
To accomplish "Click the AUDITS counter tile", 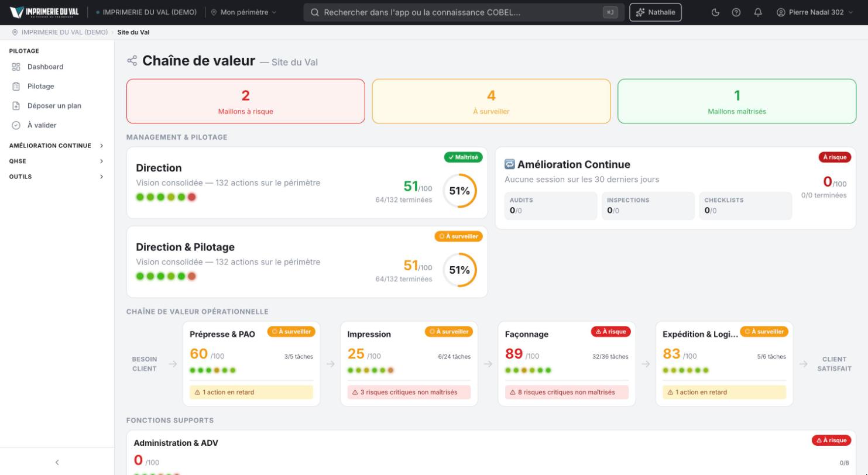I will 551,206.
